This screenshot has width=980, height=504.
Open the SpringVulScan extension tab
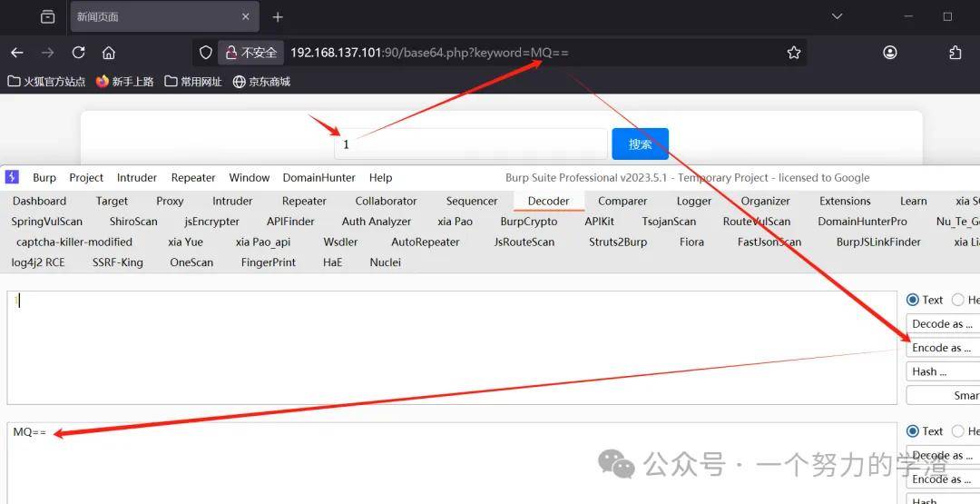(x=47, y=222)
